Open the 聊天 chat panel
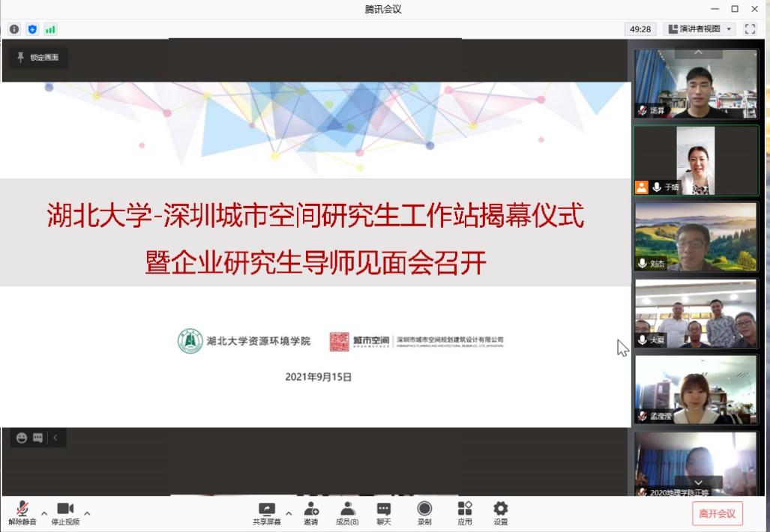This screenshot has width=770, height=532. pos(384,513)
